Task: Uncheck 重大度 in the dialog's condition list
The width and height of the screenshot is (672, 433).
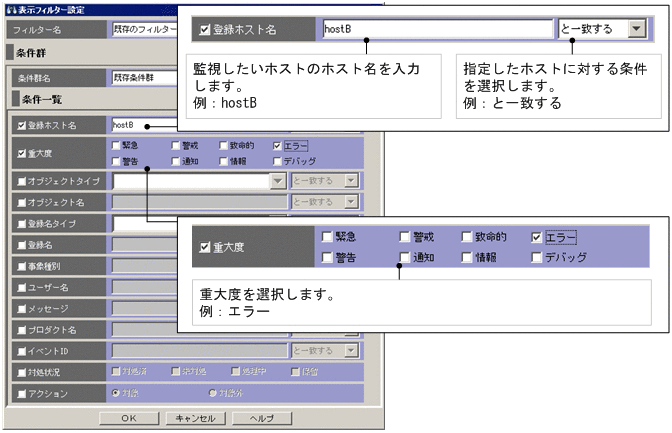Action: (x=21, y=153)
